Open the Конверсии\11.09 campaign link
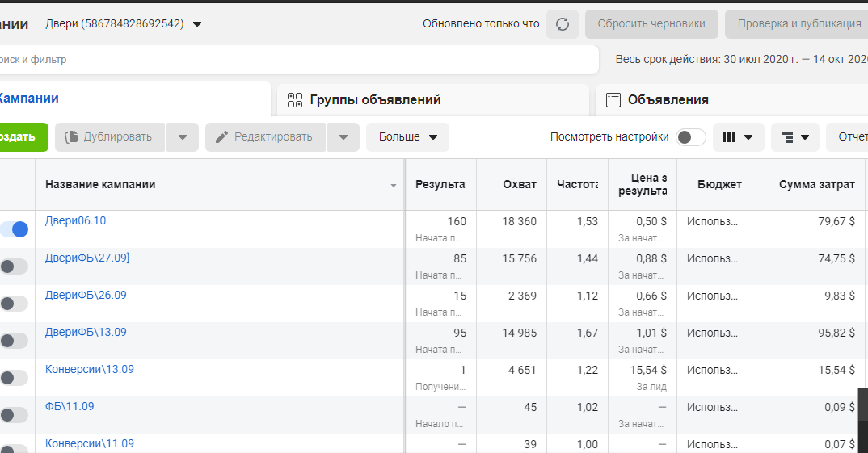 [x=90, y=443]
